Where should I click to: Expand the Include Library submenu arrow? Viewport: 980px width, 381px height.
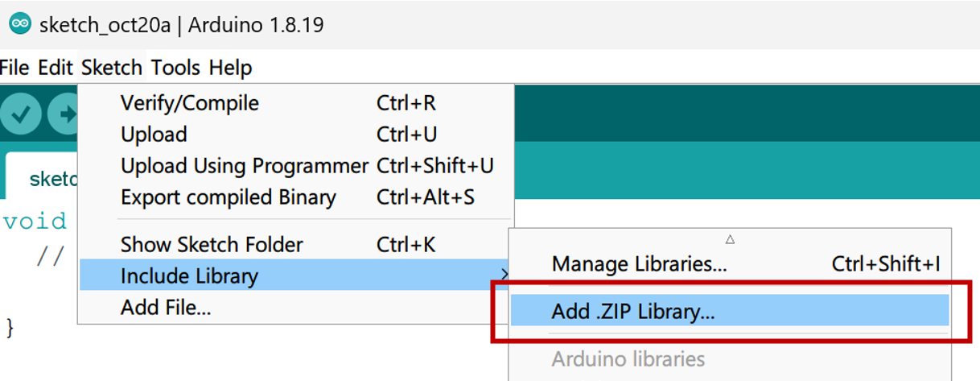[x=504, y=276]
